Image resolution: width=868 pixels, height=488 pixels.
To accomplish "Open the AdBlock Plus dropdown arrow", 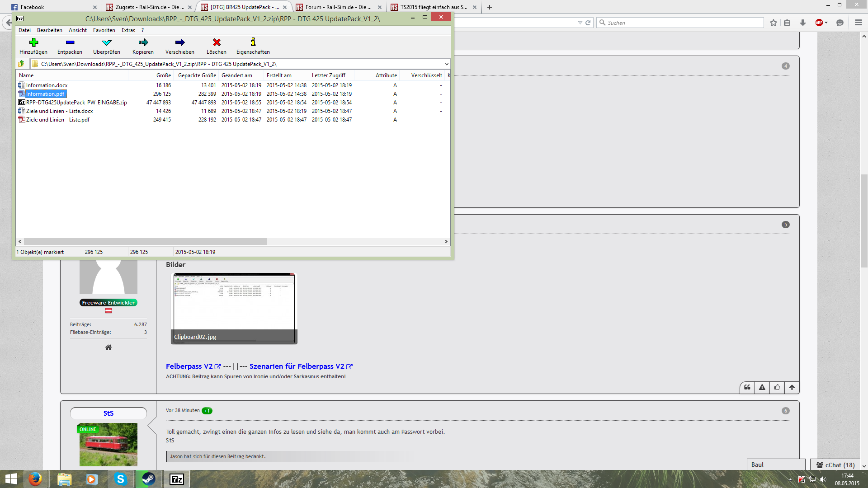I will click(826, 23).
